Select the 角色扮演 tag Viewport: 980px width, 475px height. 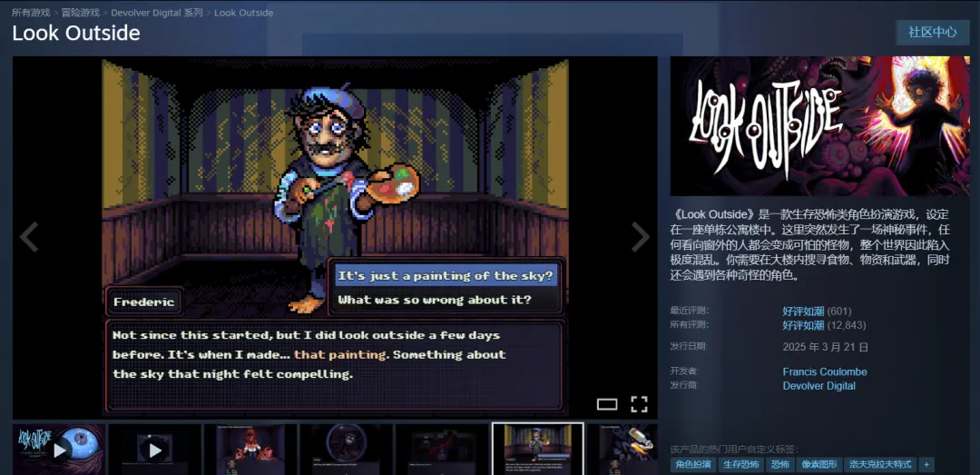[x=693, y=464]
